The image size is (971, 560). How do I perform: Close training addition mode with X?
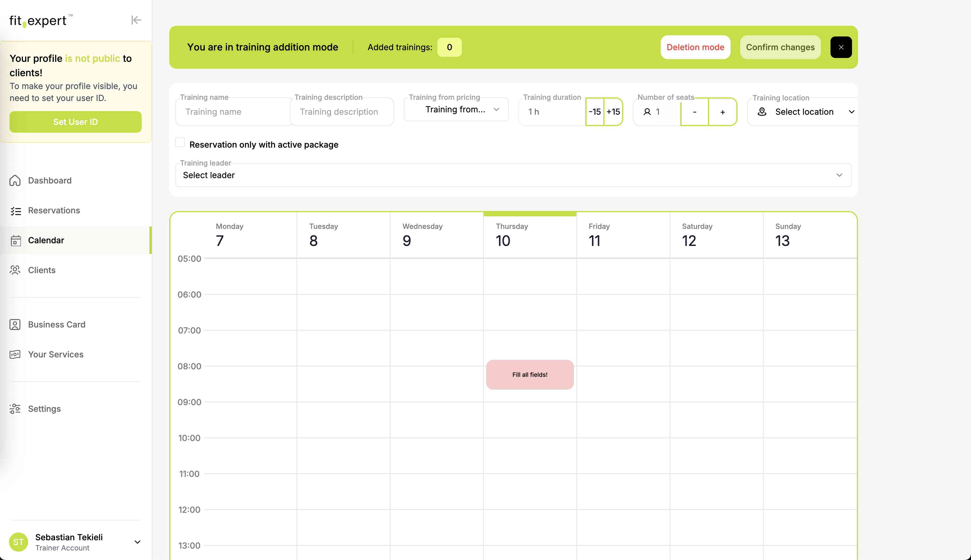[841, 47]
